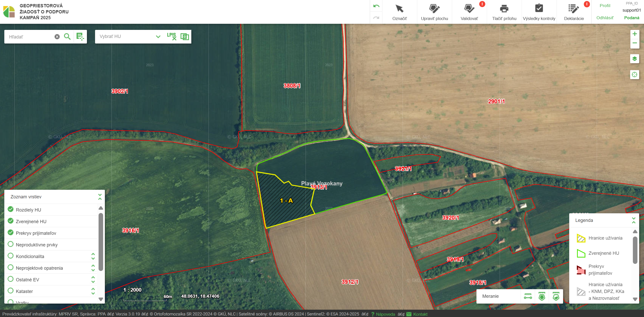Screen dimensions: 644x317
Task: Click the undo arrow icon
Action: coord(376,6)
